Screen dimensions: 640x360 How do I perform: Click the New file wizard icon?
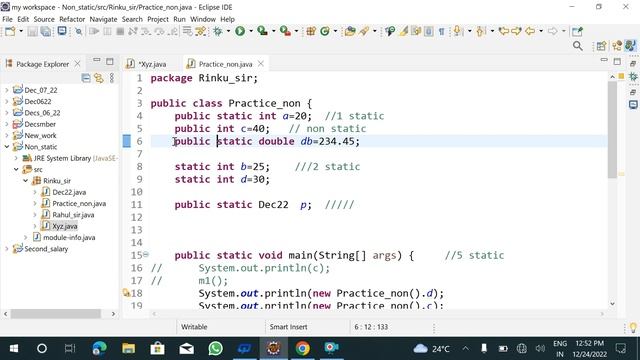[x=10, y=31]
